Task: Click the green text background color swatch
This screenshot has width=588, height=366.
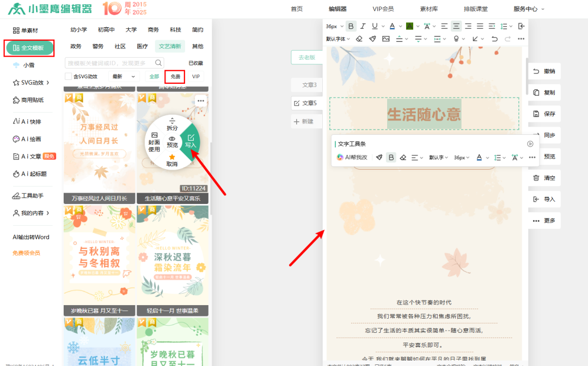Action: [x=409, y=26]
